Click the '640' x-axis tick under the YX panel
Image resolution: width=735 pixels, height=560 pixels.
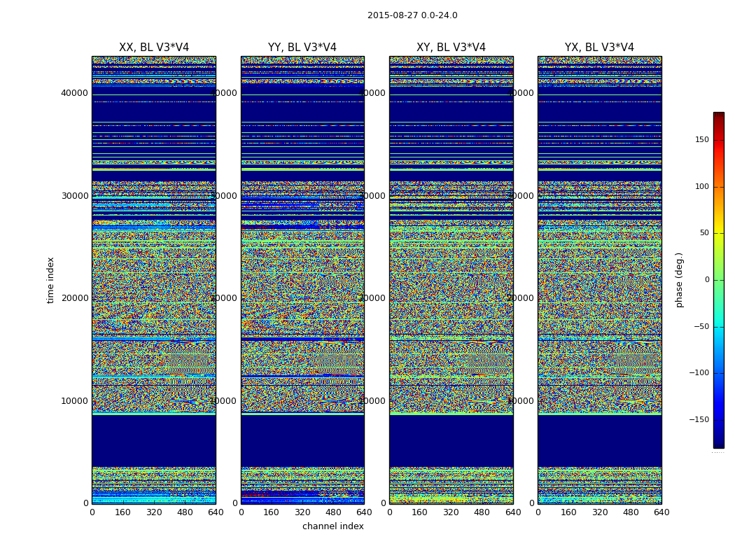(x=661, y=512)
